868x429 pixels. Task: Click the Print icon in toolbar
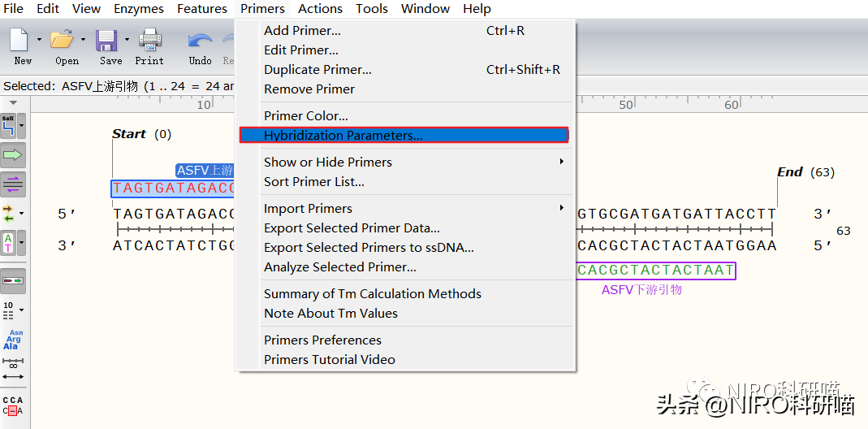tap(149, 39)
